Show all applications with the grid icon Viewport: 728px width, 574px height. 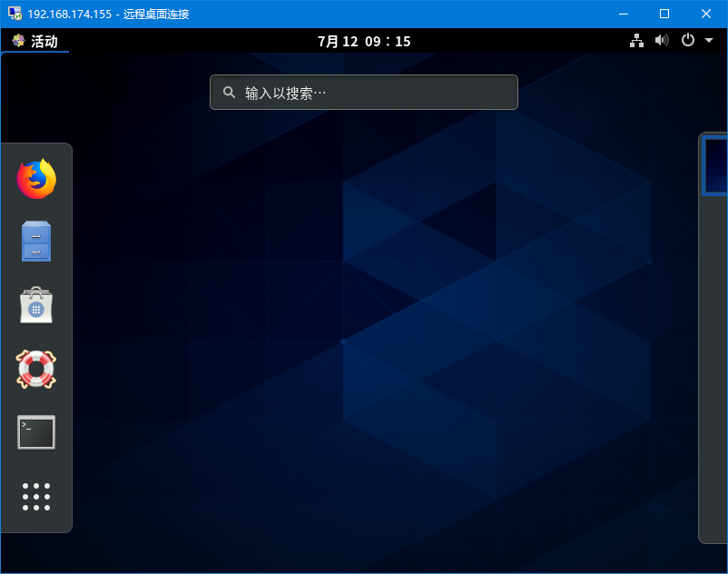(36, 496)
